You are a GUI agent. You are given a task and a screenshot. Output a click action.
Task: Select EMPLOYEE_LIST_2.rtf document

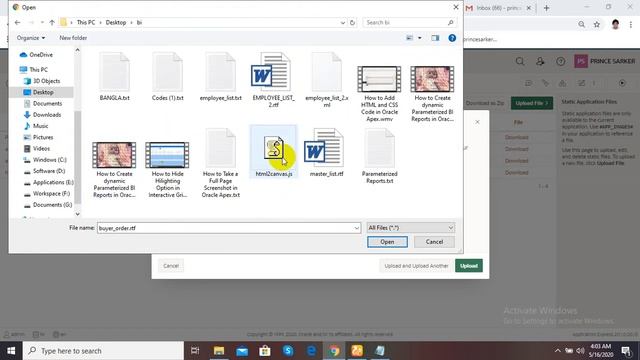click(x=273, y=80)
